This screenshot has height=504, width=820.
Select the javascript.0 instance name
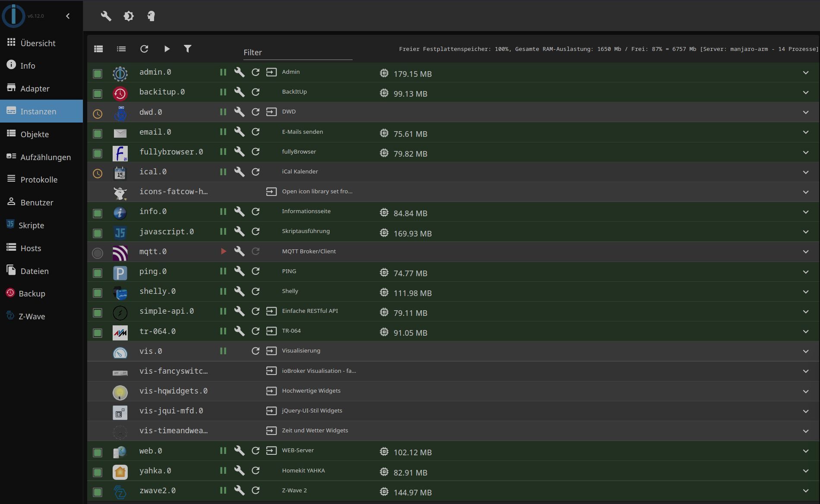(167, 232)
